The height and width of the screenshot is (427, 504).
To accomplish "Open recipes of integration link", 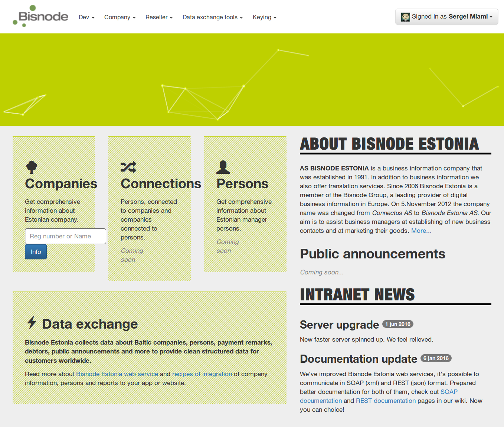I will pyautogui.click(x=202, y=374).
